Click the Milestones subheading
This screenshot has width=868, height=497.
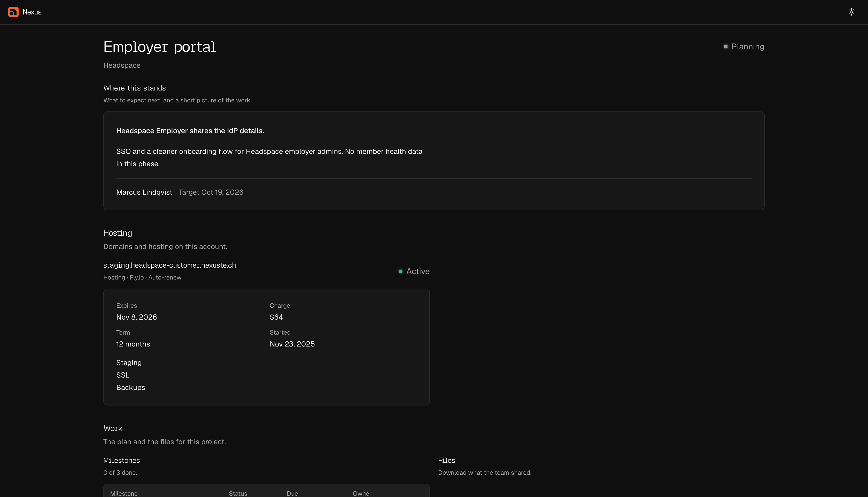pos(121,461)
